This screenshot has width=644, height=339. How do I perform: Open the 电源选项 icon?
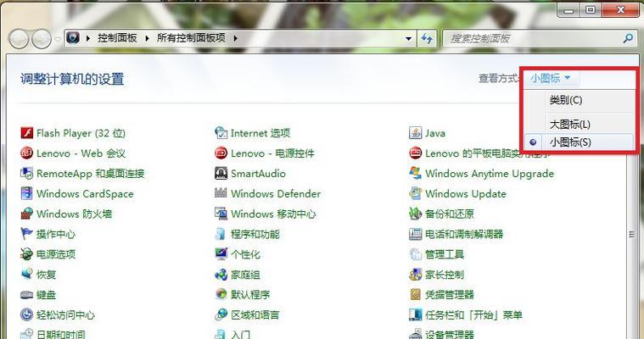tap(26, 254)
